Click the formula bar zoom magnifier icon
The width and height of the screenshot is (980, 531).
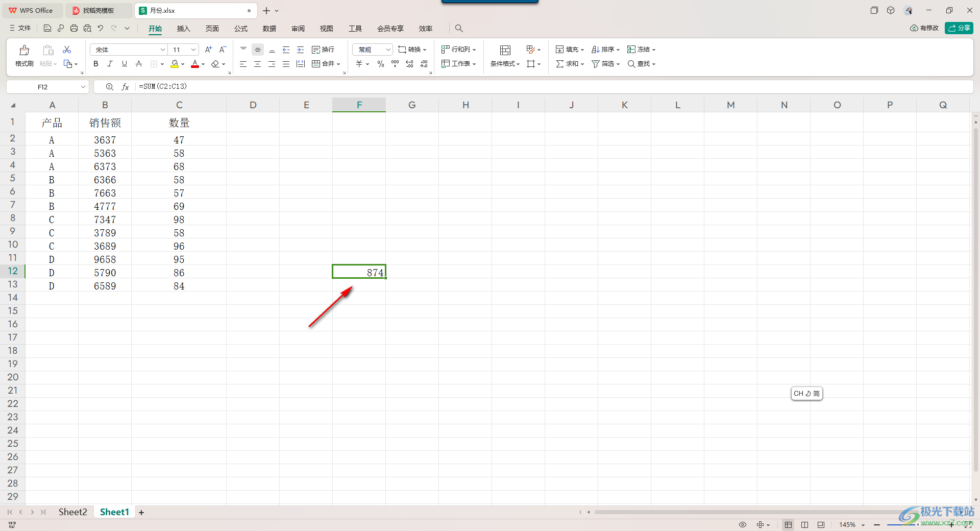(x=109, y=87)
